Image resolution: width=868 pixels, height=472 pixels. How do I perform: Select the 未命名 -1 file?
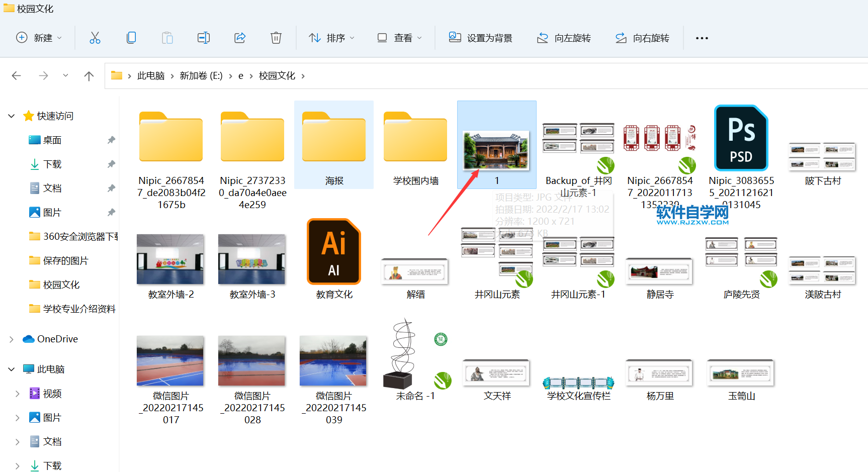click(x=416, y=360)
